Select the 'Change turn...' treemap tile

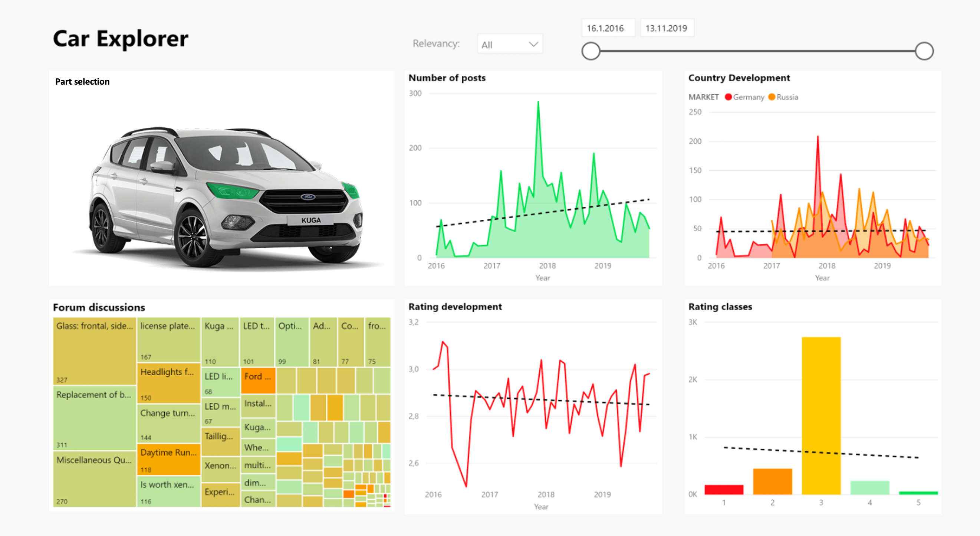pyautogui.click(x=168, y=423)
